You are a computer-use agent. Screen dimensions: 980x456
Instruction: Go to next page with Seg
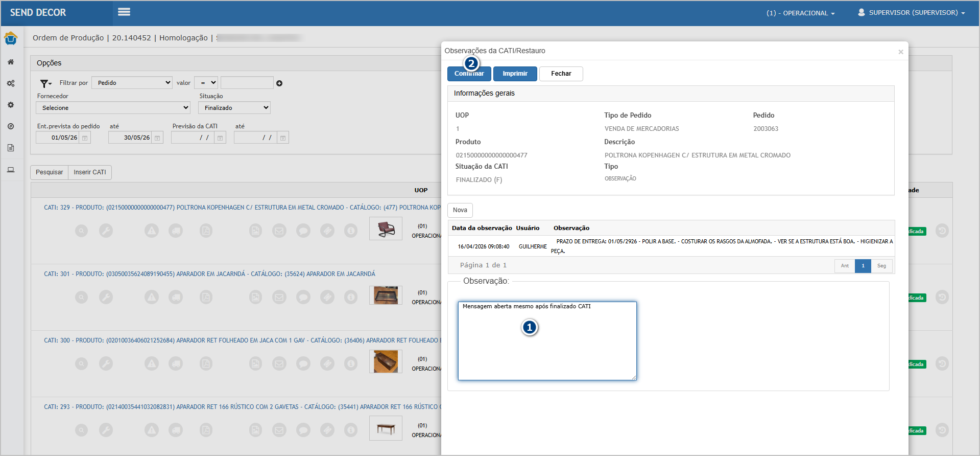tap(881, 266)
